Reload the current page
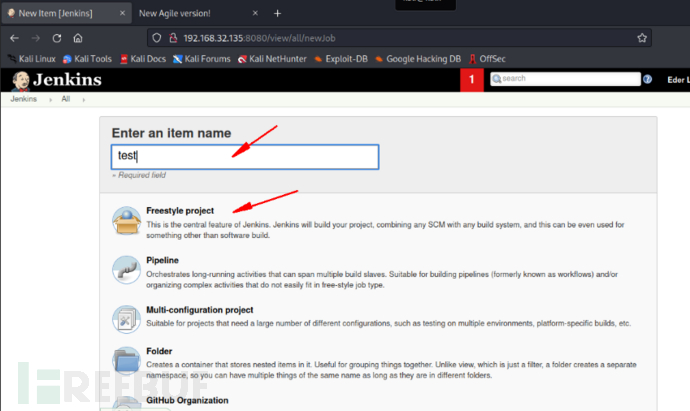 (57, 38)
